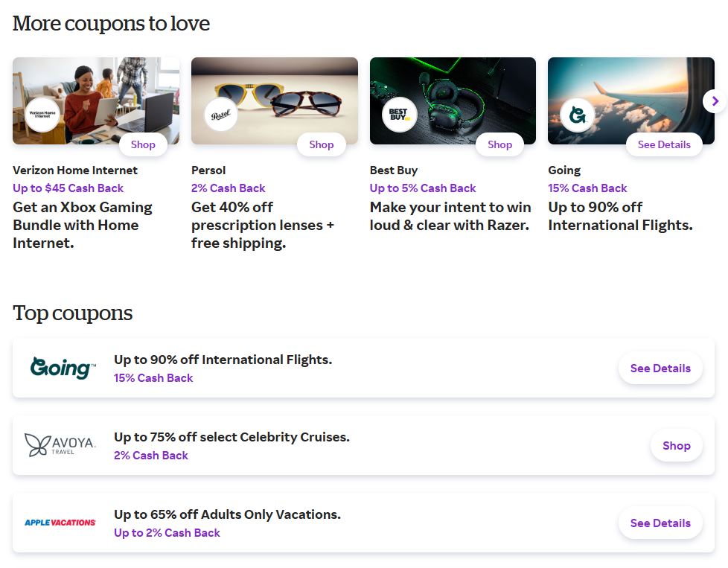Click the Avoya Travel logo

60,445
